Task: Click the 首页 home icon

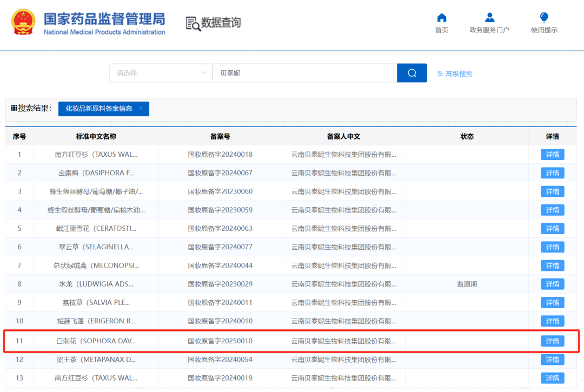Action: coord(441,17)
